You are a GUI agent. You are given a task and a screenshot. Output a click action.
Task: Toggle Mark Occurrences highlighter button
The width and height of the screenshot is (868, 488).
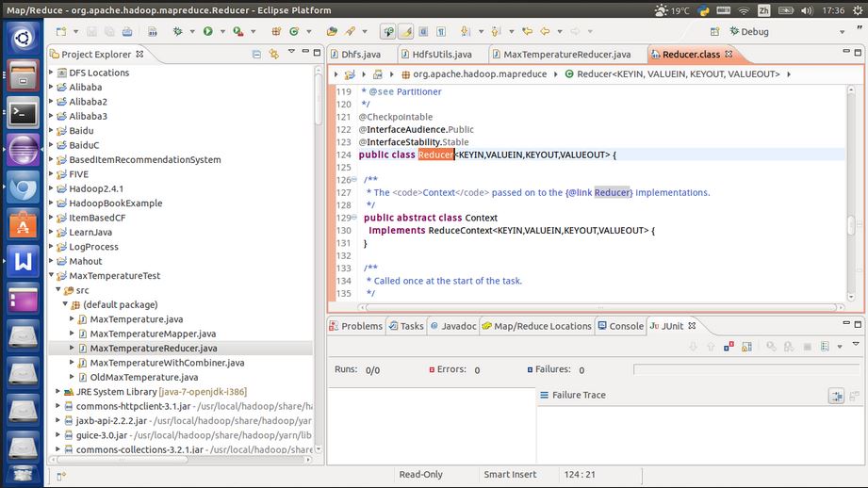(x=406, y=31)
